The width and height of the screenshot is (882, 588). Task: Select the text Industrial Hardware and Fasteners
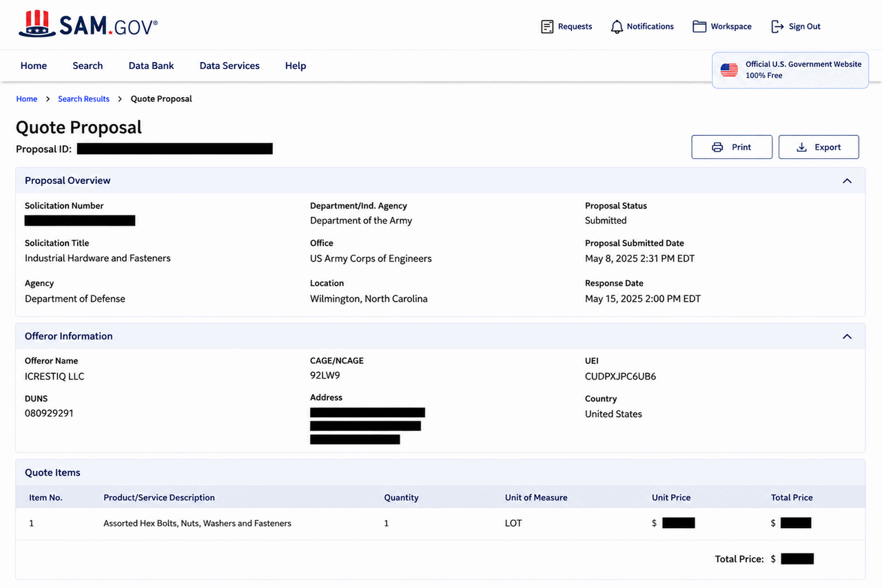(x=98, y=258)
